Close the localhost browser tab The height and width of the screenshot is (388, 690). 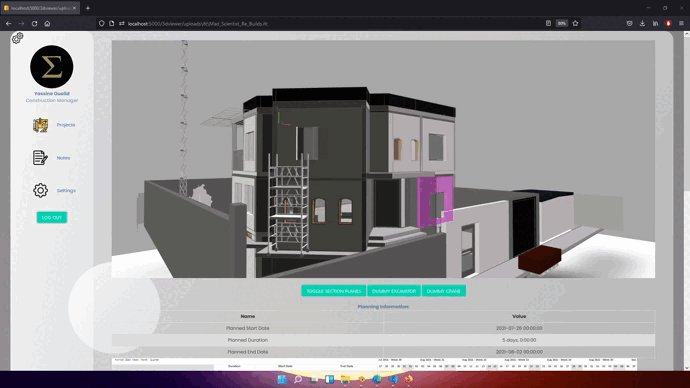pyautogui.click(x=74, y=8)
